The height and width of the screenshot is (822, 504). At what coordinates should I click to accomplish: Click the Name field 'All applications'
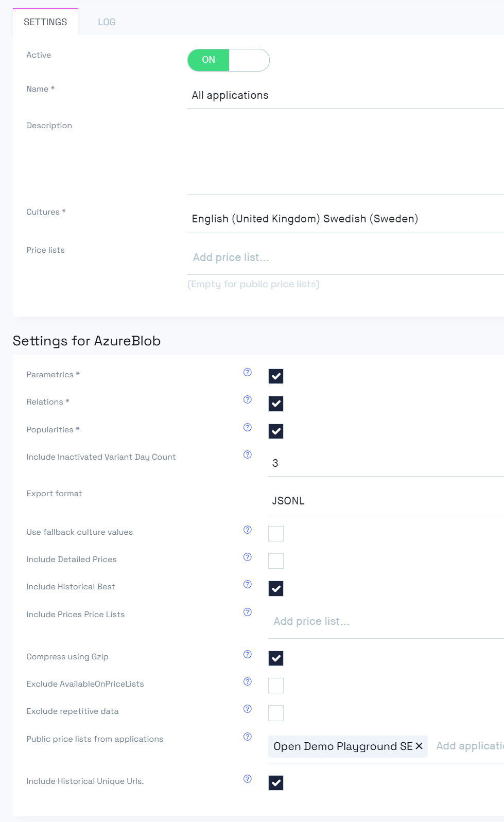(345, 95)
